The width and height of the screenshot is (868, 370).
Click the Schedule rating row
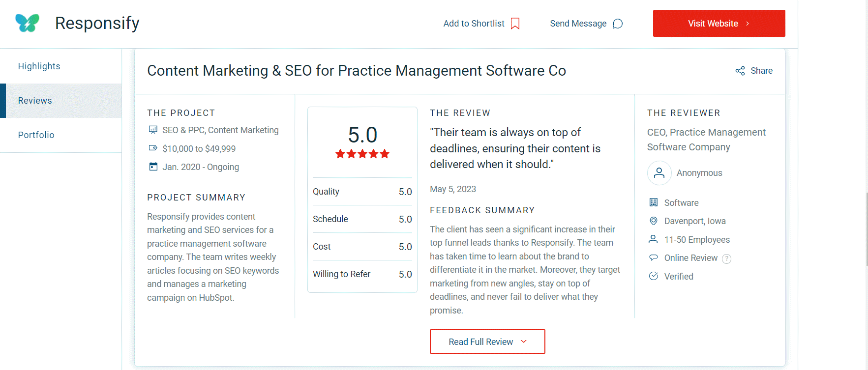point(362,219)
